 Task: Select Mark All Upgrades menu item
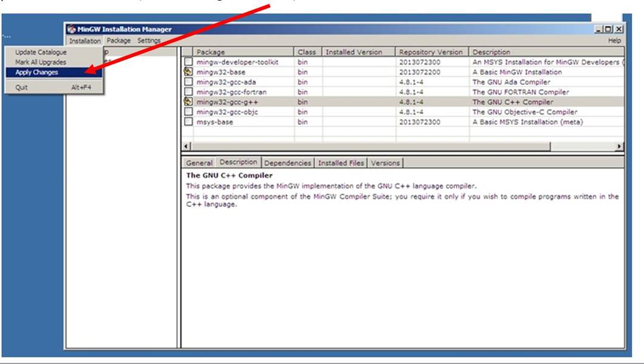(x=41, y=62)
